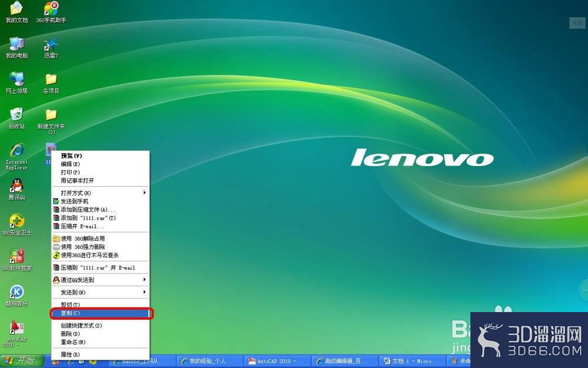Choose 用记事本打开 in the context menu

(101, 180)
